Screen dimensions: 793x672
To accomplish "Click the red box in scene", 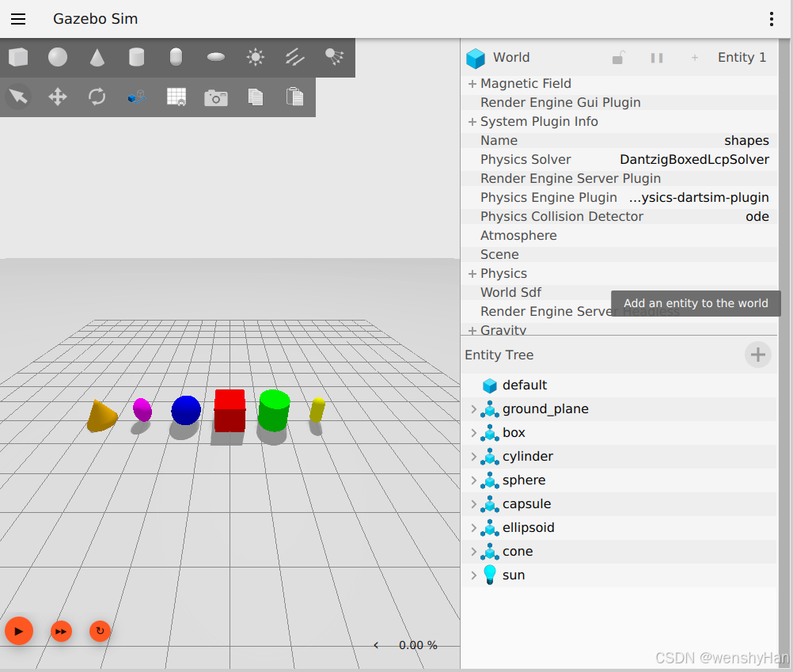I will point(230,411).
